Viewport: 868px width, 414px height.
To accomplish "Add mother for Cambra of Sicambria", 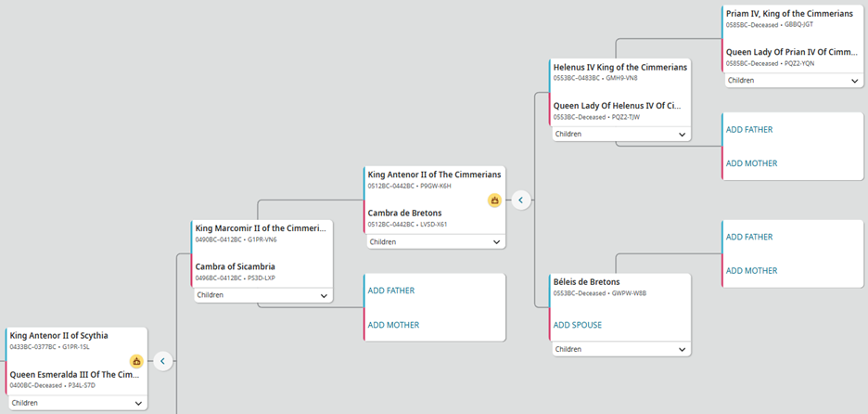I will point(393,325).
